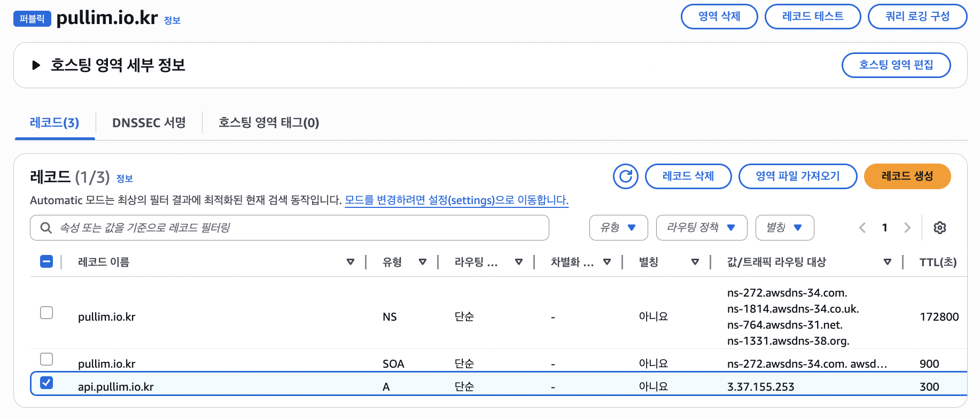The width and height of the screenshot is (980, 419).
Task: Open table settings gear icon
Action: (x=939, y=228)
